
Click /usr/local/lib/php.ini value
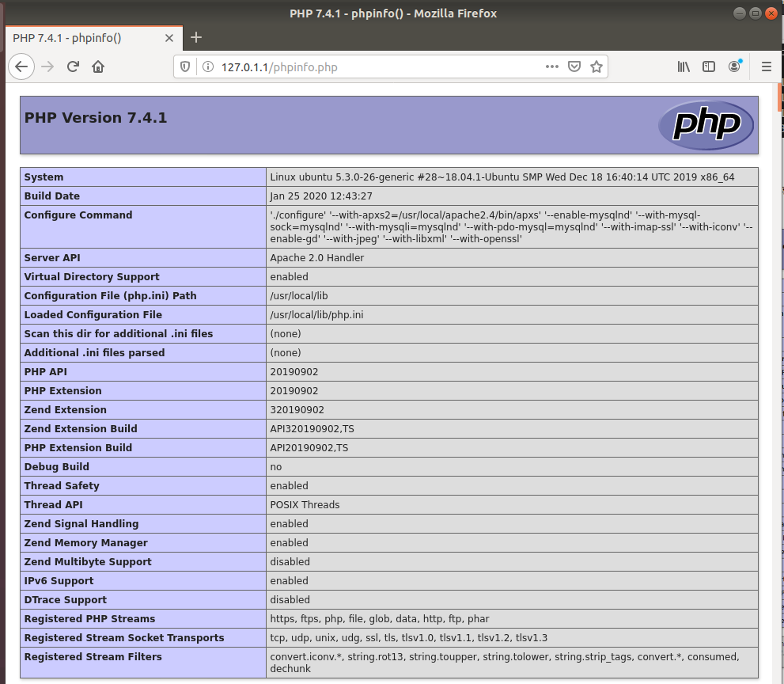point(316,315)
